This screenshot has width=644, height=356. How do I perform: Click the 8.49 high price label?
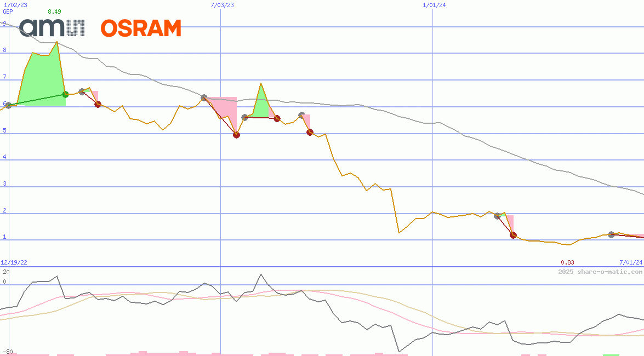(x=54, y=10)
